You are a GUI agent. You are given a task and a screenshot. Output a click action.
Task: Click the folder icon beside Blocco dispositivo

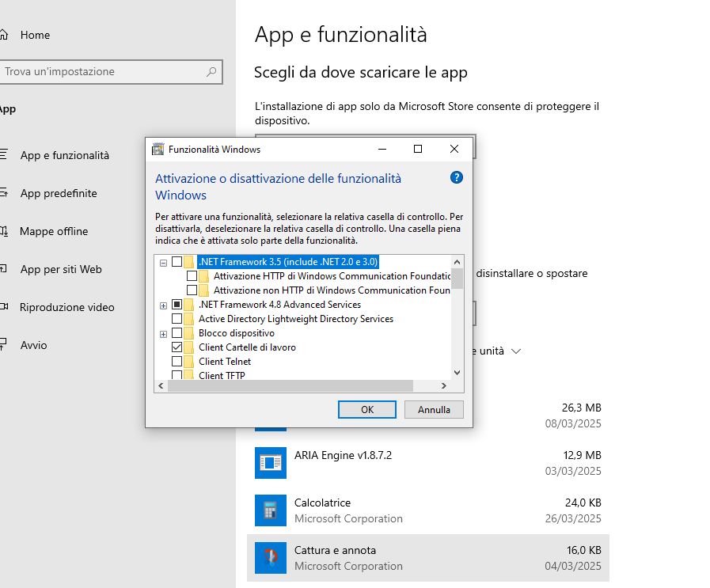tap(189, 332)
